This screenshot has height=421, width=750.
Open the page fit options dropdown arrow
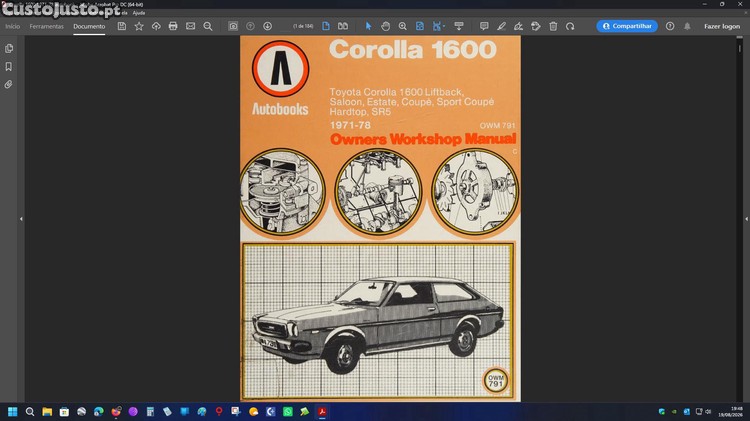tap(444, 26)
